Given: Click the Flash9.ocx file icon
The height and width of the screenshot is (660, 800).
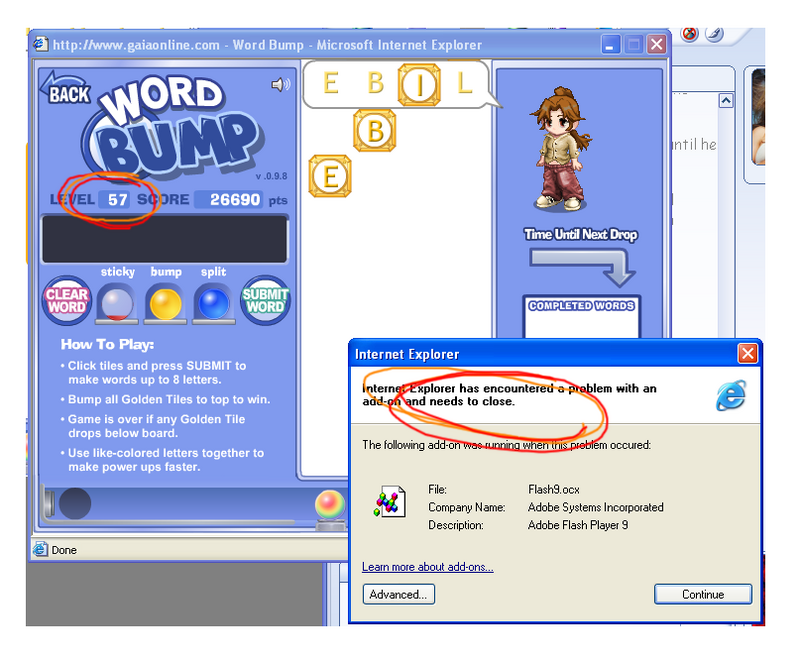Looking at the screenshot, I should coord(390,501).
